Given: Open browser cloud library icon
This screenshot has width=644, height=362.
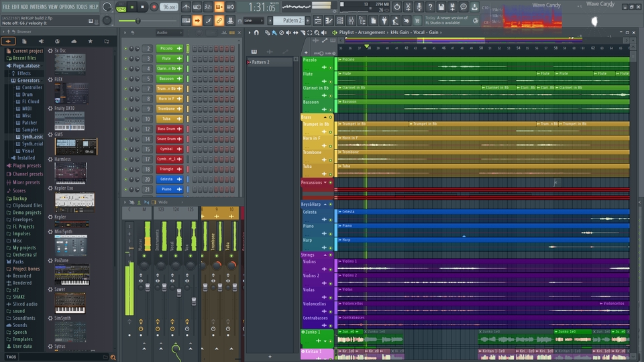Looking at the screenshot, I should pos(74,41).
